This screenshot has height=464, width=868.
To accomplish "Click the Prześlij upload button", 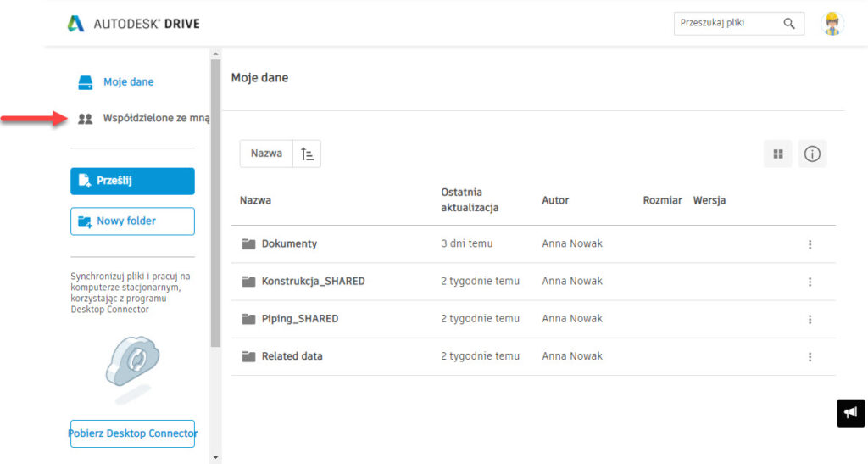I will 132,181.
